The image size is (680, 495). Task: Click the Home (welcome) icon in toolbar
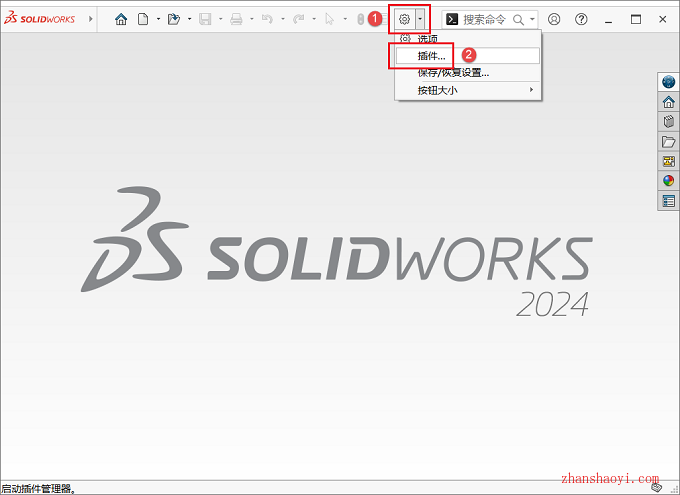(x=122, y=19)
